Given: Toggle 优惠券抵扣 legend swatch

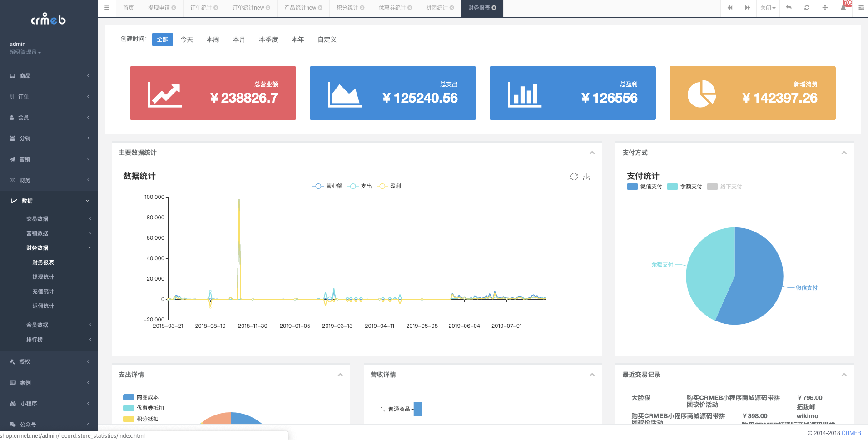Looking at the screenshot, I should pyautogui.click(x=129, y=408).
